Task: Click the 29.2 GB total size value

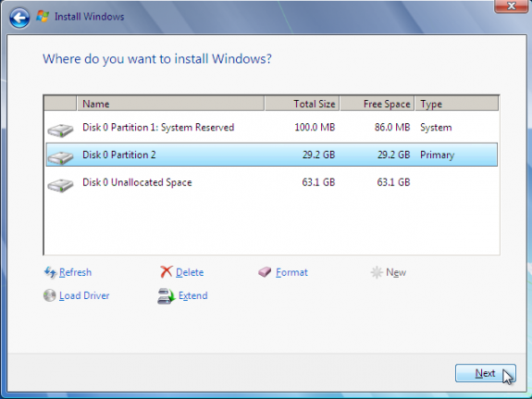Action: 318,155
